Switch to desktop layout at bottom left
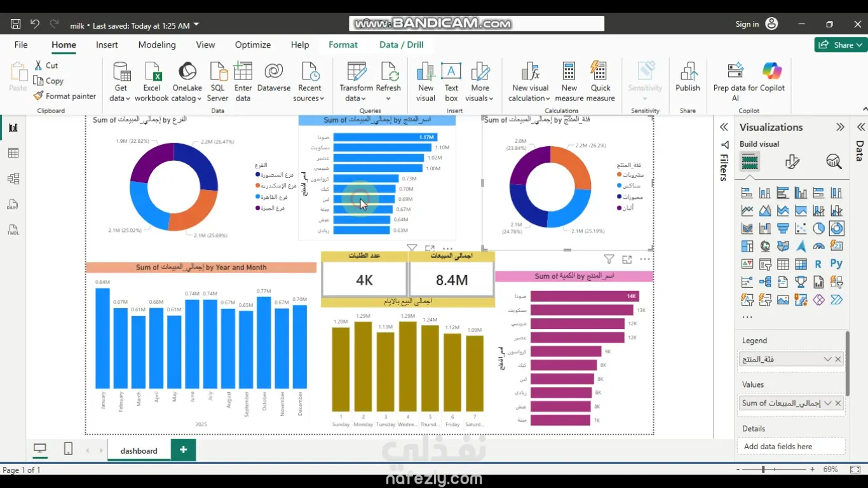Screen dimensions: 868x488 (x=40, y=449)
